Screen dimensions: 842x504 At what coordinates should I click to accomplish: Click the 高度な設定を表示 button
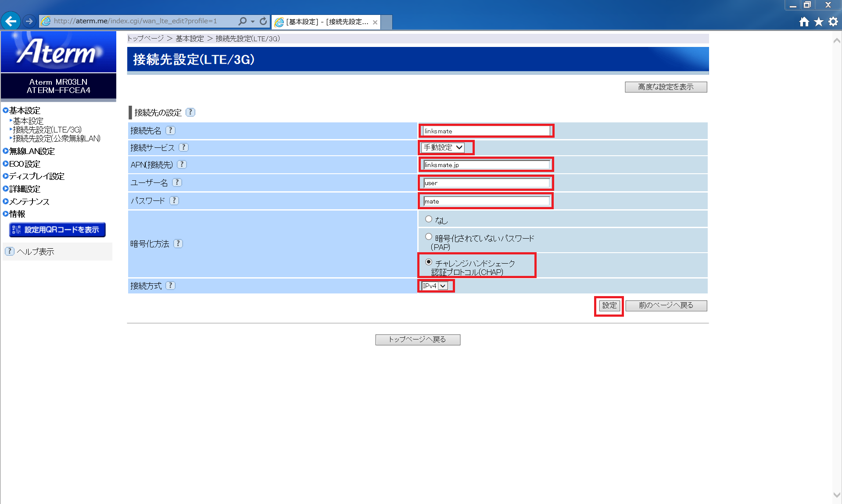(666, 87)
